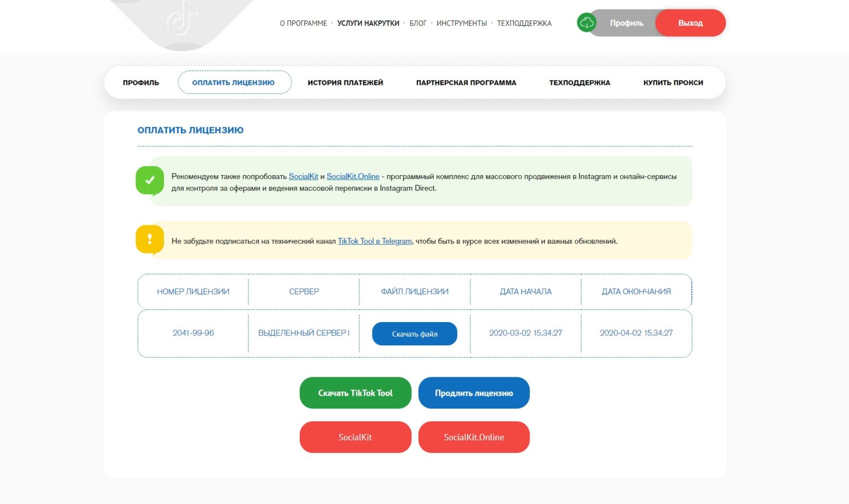Click the gray Профиль button
The width and height of the screenshot is (849, 504).
(626, 23)
